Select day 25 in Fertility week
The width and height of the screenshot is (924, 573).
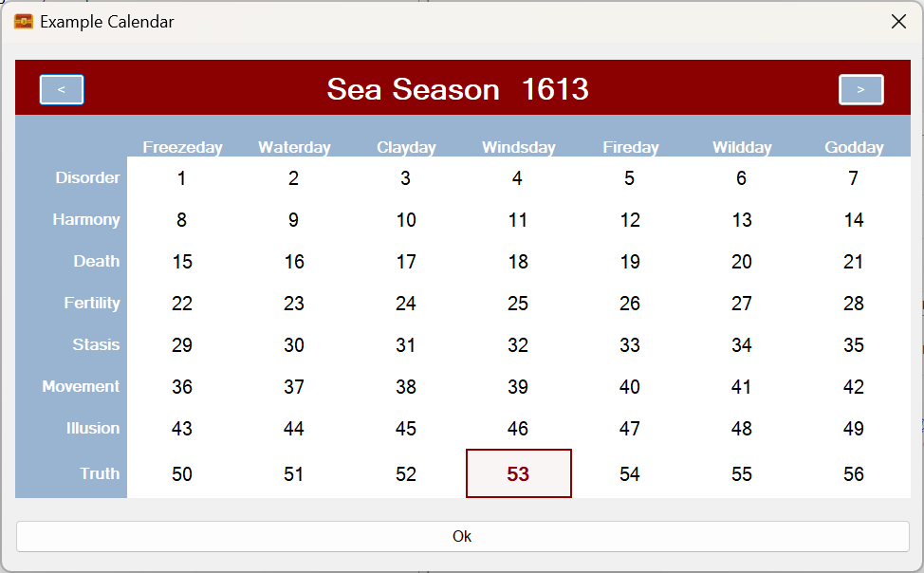click(518, 303)
